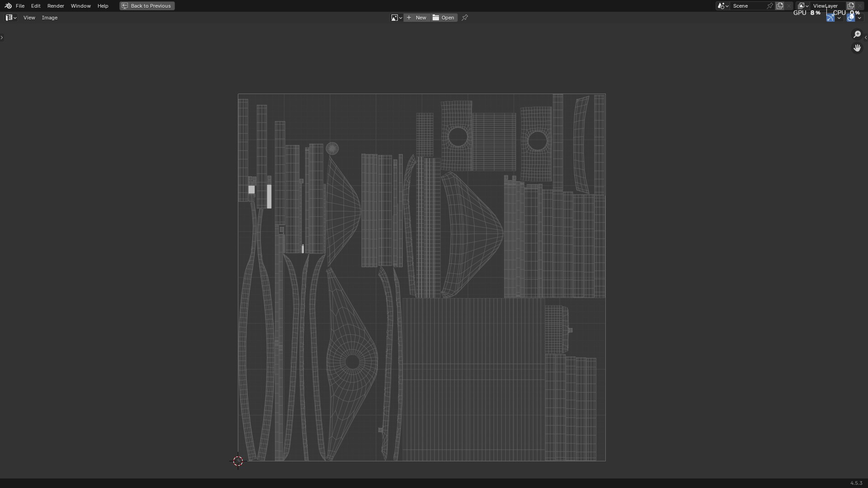
Task: Open the overlays options dropdown arrow
Action: pos(859,18)
